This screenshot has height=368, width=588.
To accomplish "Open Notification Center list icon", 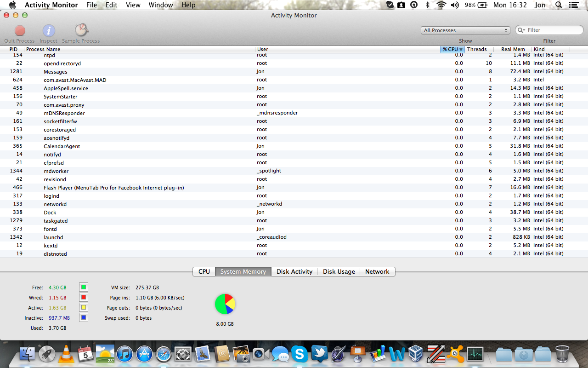I will pos(574,5).
